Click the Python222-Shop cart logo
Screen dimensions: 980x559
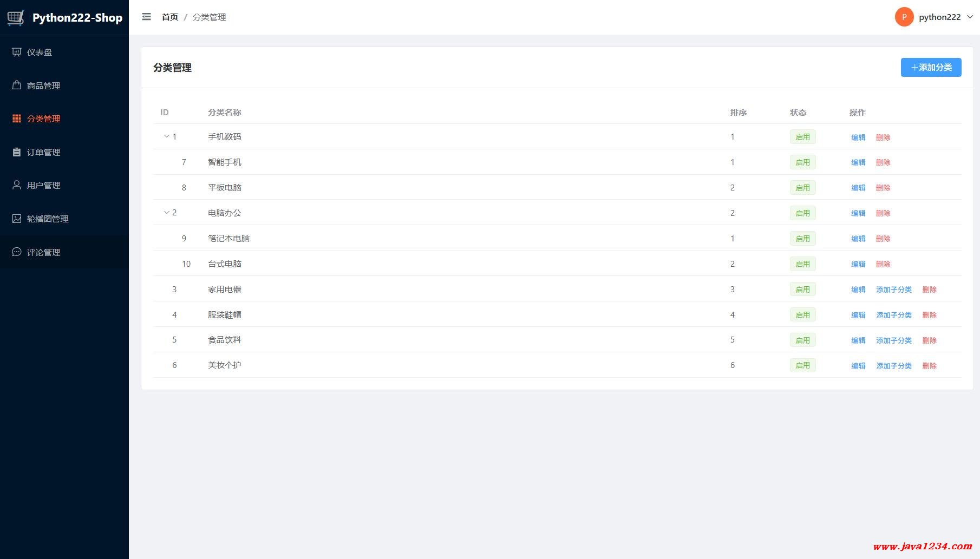16,18
